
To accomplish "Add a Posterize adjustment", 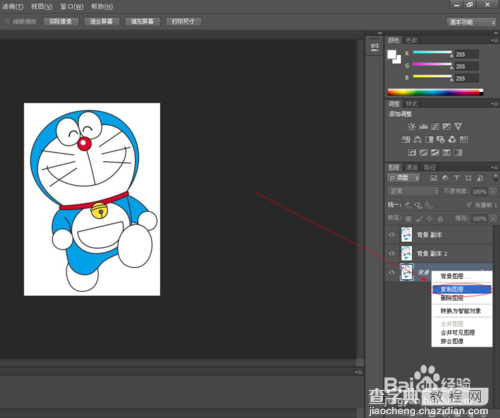I will tap(424, 152).
